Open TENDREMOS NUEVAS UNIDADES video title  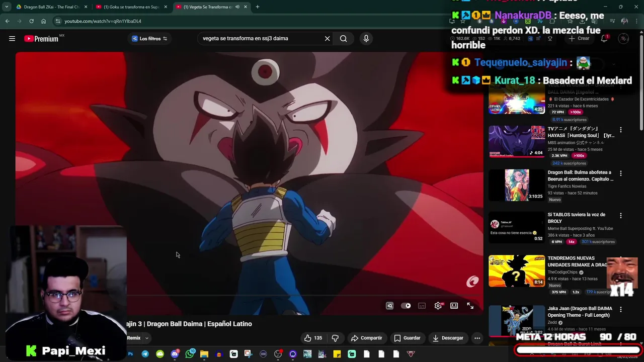pos(578,261)
